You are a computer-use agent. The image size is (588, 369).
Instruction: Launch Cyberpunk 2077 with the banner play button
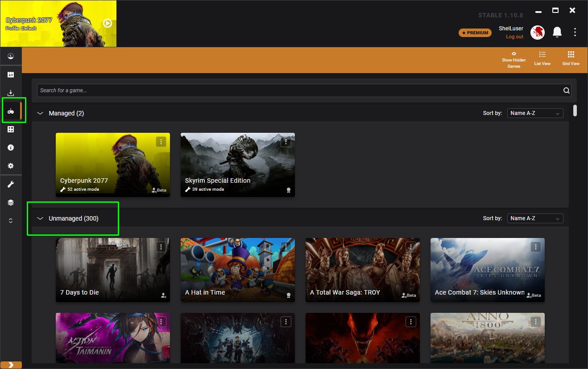click(108, 23)
